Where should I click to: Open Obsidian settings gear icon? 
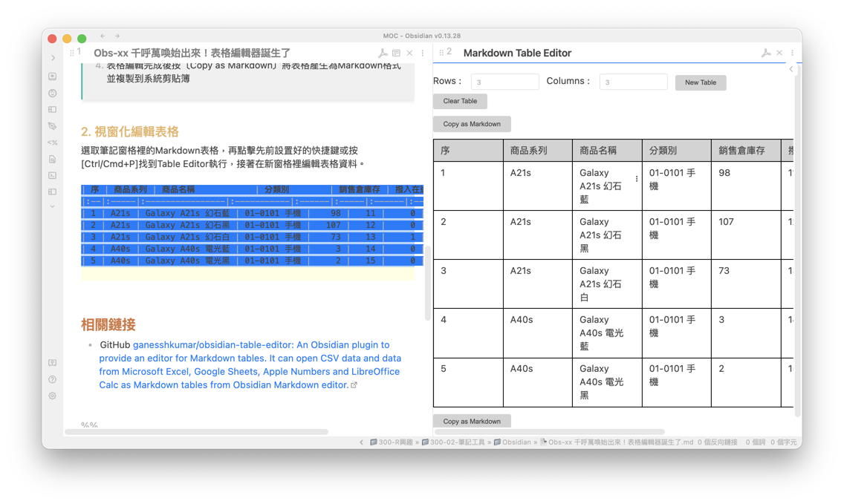coord(52,396)
